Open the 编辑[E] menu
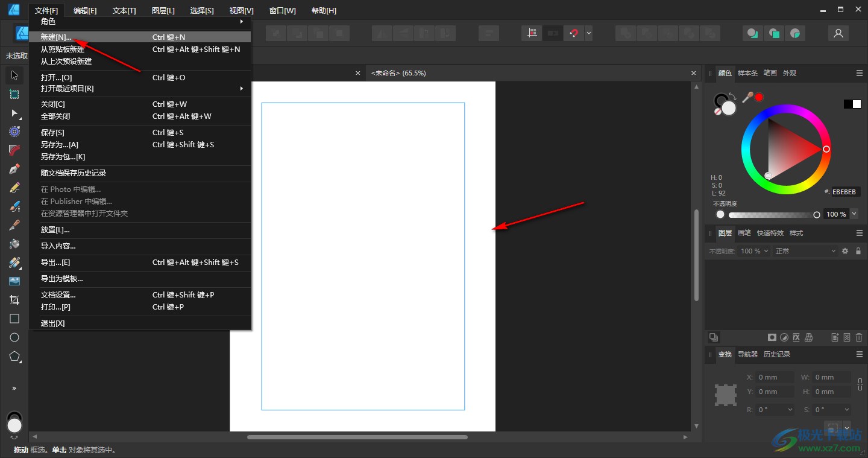 click(85, 11)
